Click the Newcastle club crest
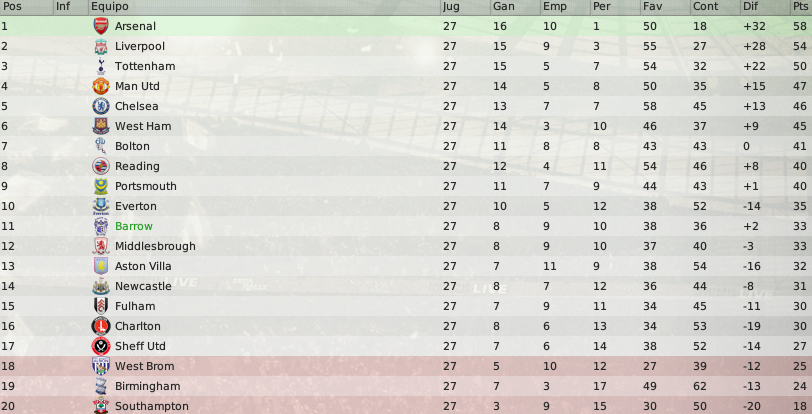The width and height of the screenshot is (812, 414). click(100, 286)
